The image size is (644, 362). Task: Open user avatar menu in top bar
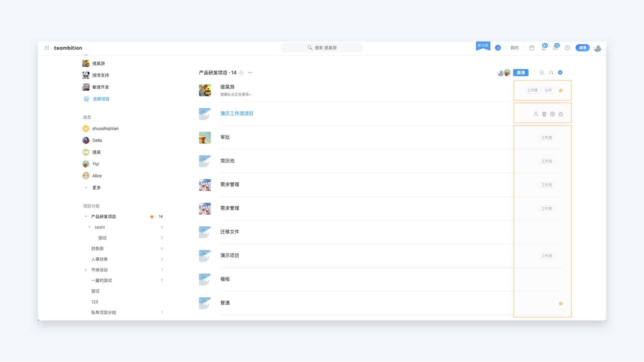click(598, 48)
